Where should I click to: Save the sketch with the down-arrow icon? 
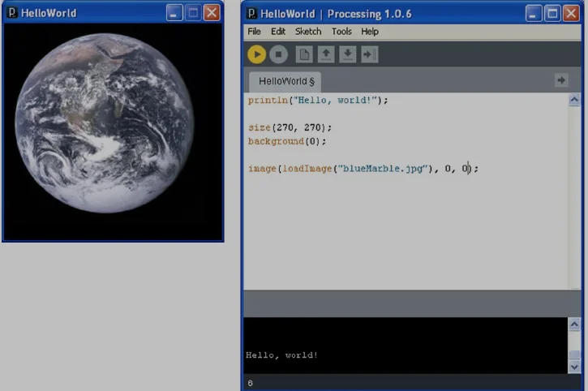click(348, 54)
